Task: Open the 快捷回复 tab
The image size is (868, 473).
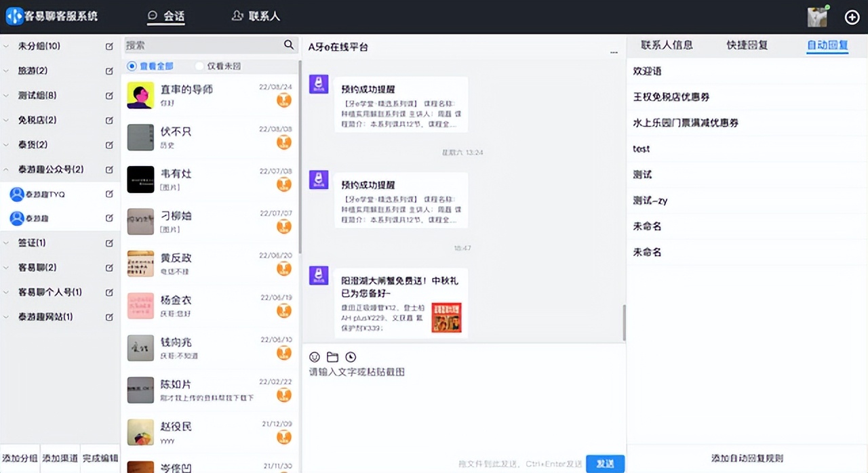Action: click(x=747, y=45)
